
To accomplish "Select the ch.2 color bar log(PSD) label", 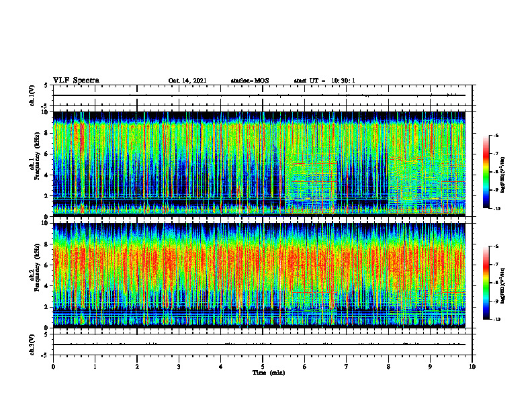I will pyautogui.click(x=503, y=285).
